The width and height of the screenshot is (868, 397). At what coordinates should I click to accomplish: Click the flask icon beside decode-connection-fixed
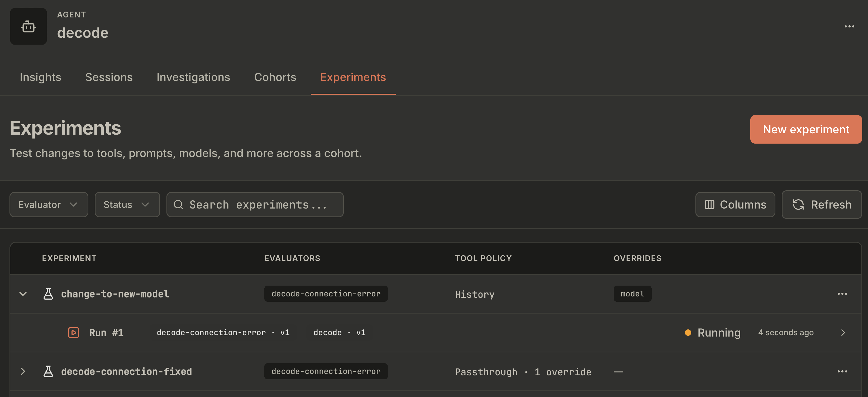pyautogui.click(x=48, y=371)
